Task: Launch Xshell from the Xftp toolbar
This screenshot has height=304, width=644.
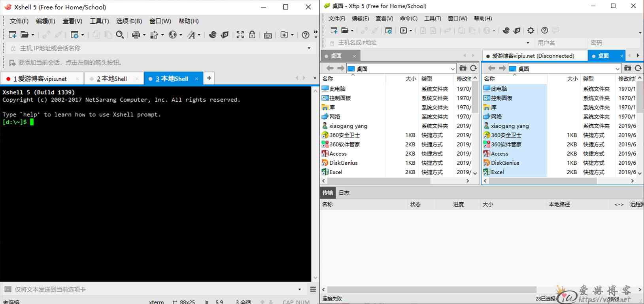Action: (x=506, y=30)
